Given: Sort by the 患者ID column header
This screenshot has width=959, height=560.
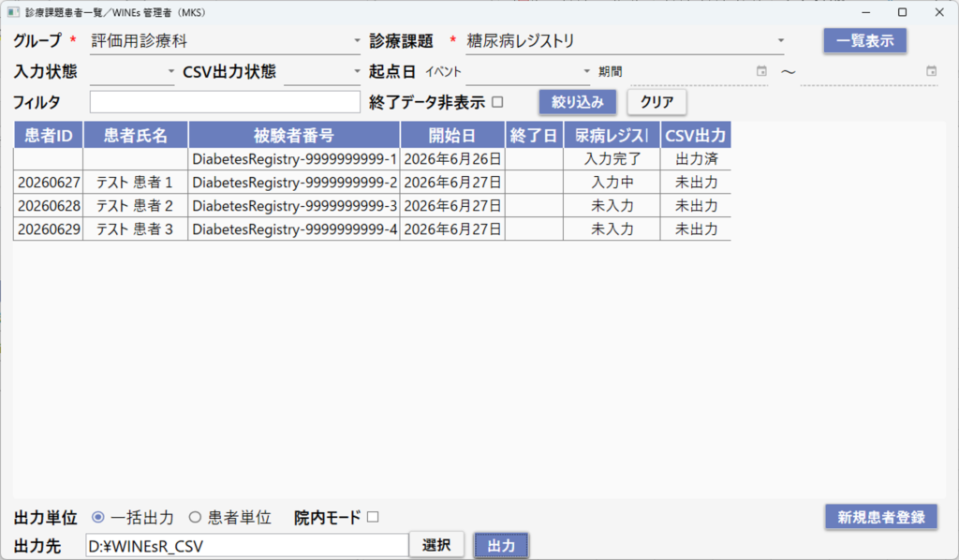Looking at the screenshot, I should pos(49,135).
